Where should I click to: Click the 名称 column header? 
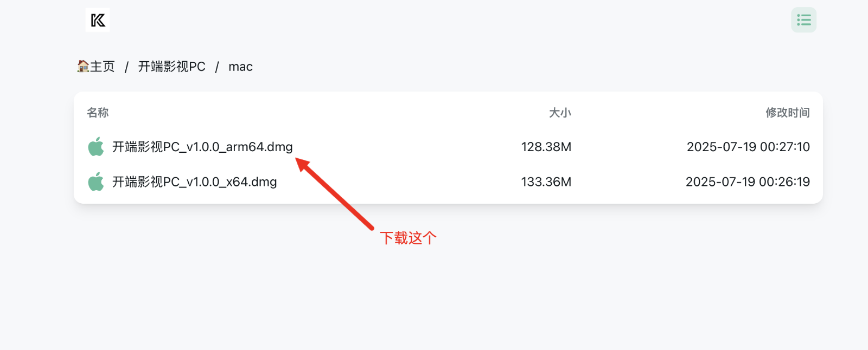[98, 113]
